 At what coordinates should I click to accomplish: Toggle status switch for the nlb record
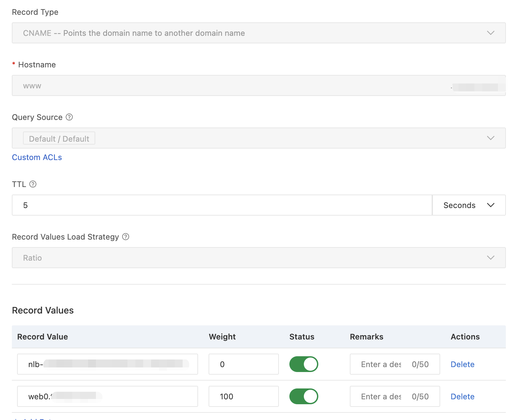tap(304, 364)
